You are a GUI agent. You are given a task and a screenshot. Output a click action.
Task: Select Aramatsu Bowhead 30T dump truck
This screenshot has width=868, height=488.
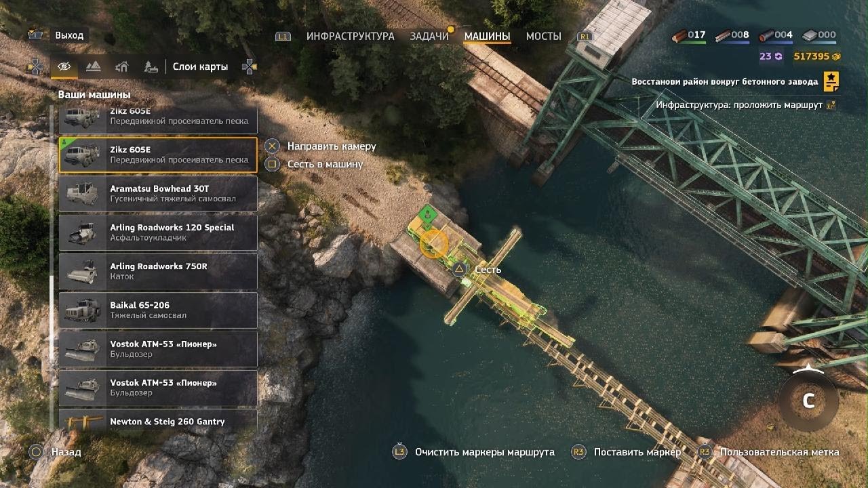tap(158, 194)
